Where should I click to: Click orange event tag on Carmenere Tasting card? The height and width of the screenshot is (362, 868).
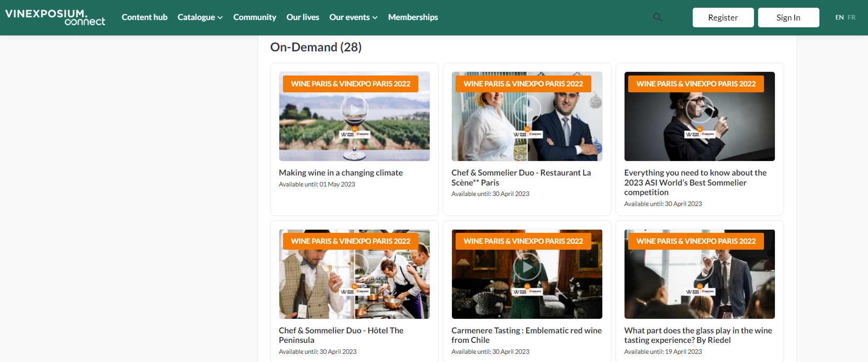click(x=523, y=241)
